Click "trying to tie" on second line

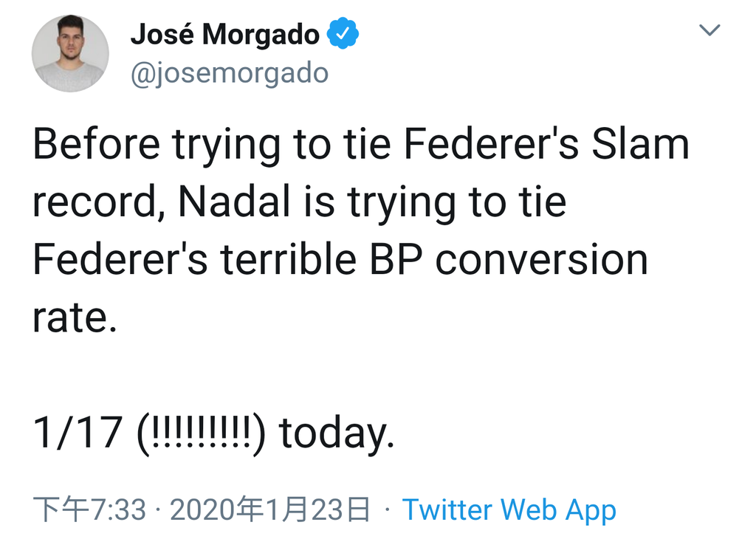pos(457,204)
